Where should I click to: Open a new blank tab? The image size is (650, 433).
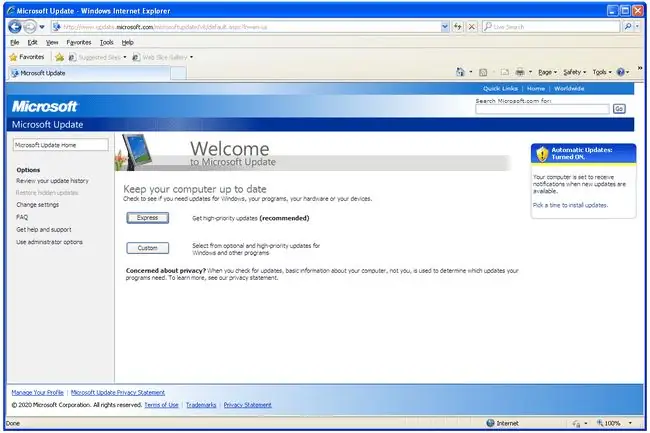(x=178, y=73)
